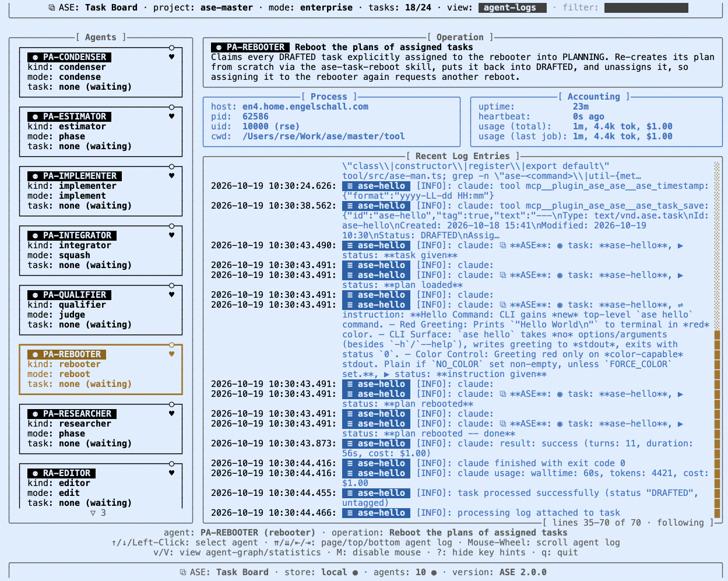Click ase-hello badge on 'claude usage: walltime' entry
Viewport: 728px width, 581px height.
tap(376, 473)
